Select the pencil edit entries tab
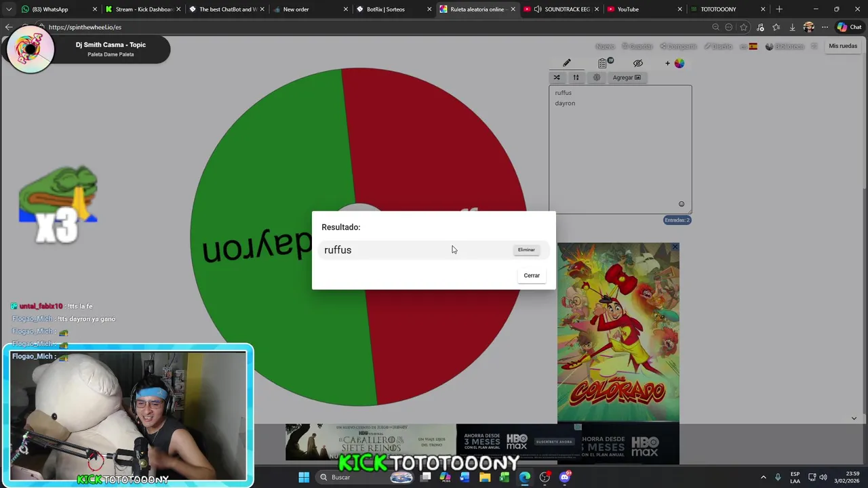868x488 pixels. point(567,63)
